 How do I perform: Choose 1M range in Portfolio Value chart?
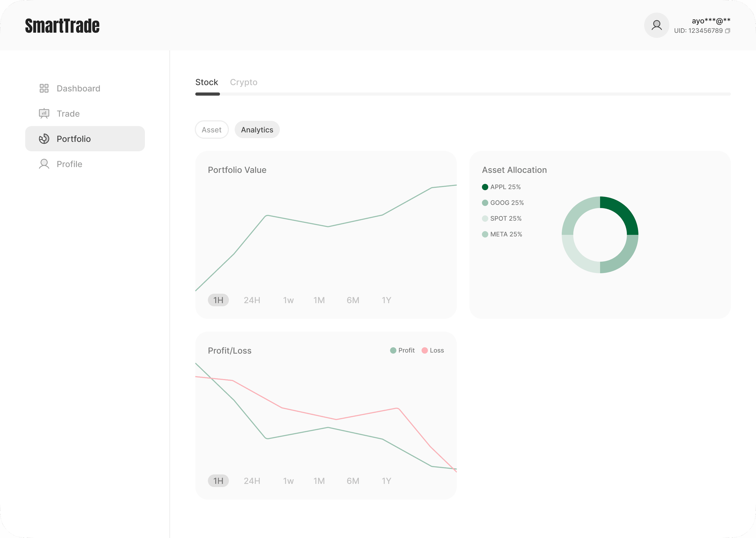tap(319, 300)
